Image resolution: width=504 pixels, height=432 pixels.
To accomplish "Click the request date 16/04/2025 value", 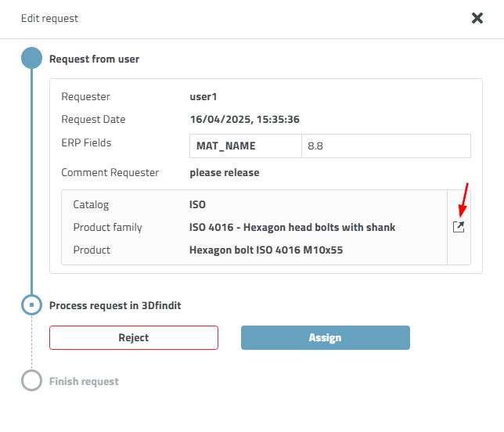I will (244, 120).
